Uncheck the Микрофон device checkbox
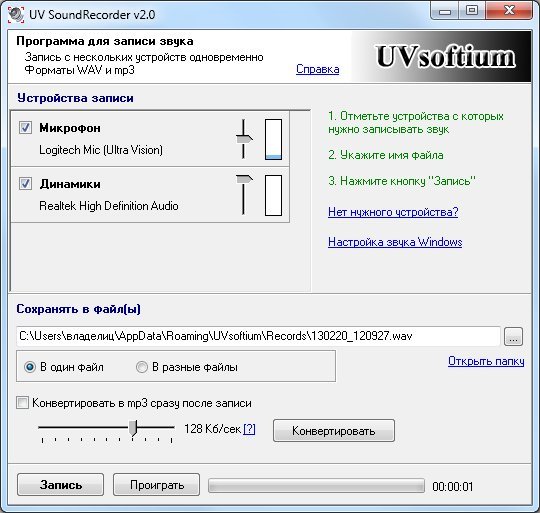This screenshot has height=513, width=540. pos(25,128)
